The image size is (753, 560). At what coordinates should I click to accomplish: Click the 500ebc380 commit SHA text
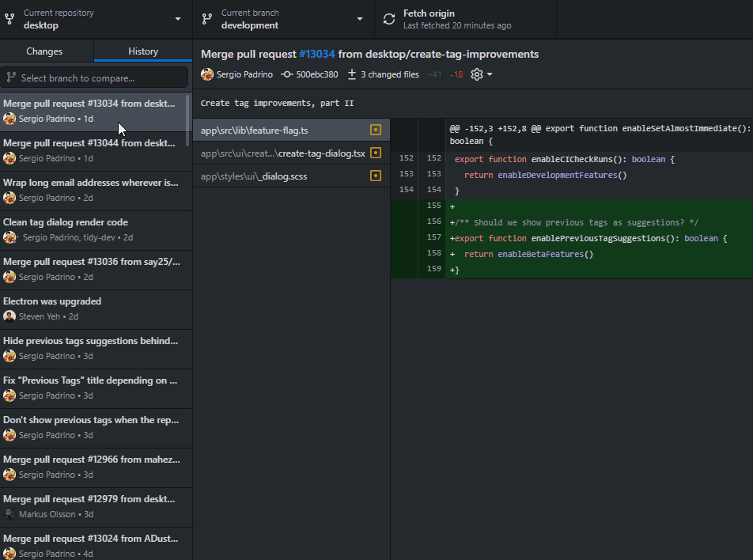pyautogui.click(x=317, y=74)
